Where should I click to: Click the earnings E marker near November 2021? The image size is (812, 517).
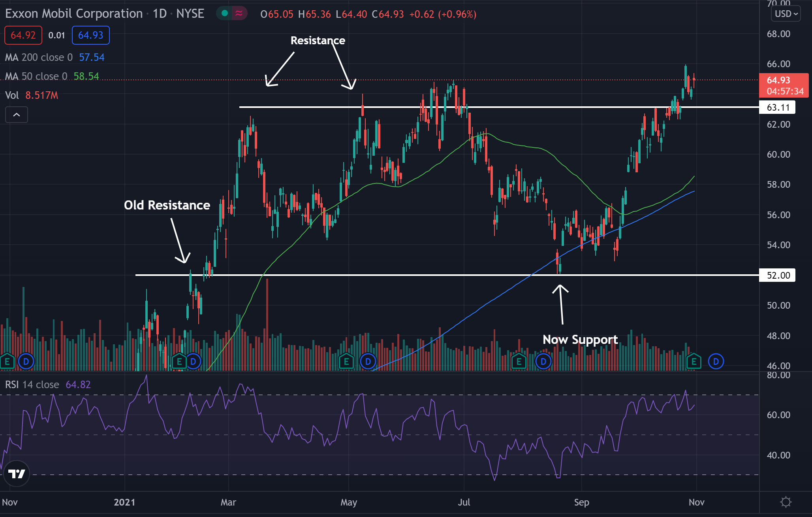click(694, 361)
